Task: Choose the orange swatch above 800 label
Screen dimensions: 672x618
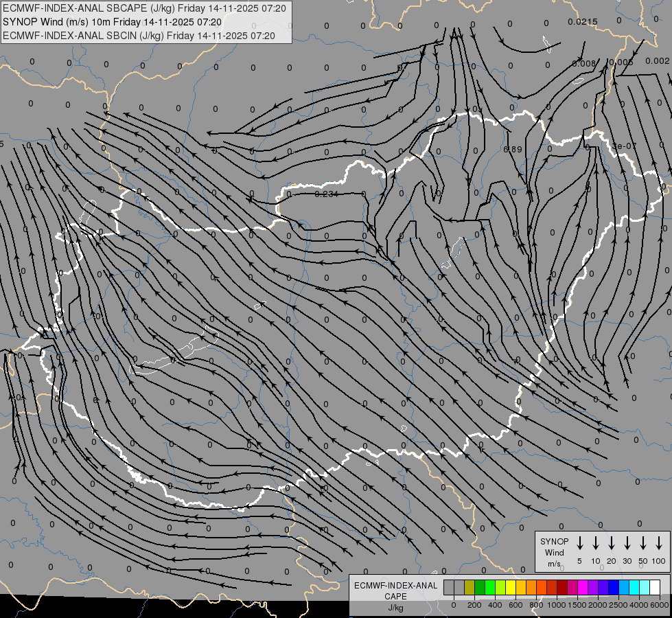Action: pos(531,587)
